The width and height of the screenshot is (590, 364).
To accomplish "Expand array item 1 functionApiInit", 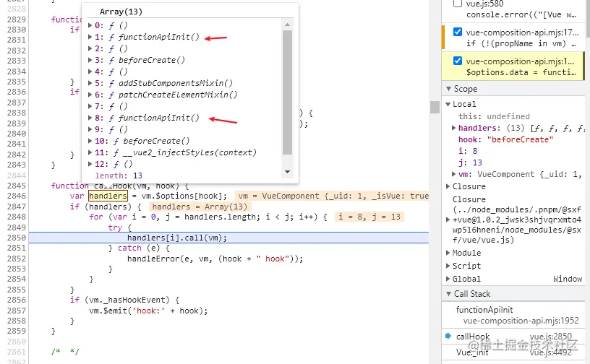I will click(90, 37).
